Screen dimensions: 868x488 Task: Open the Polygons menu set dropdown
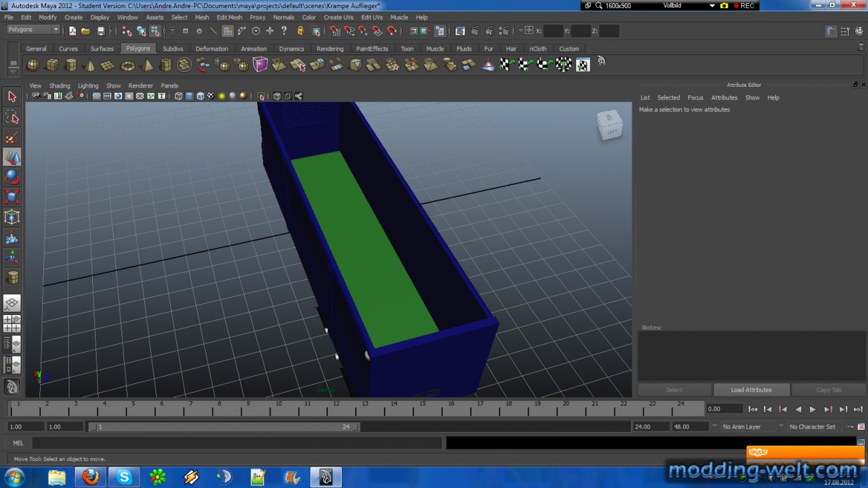tap(33, 29)
